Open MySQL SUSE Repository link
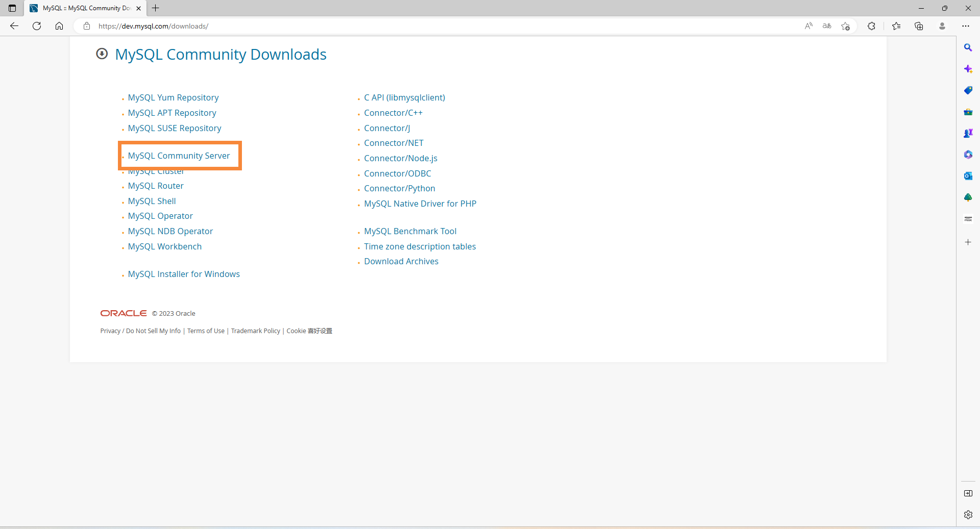The height and width of the screenshot is (529, 980). (175, 128)
